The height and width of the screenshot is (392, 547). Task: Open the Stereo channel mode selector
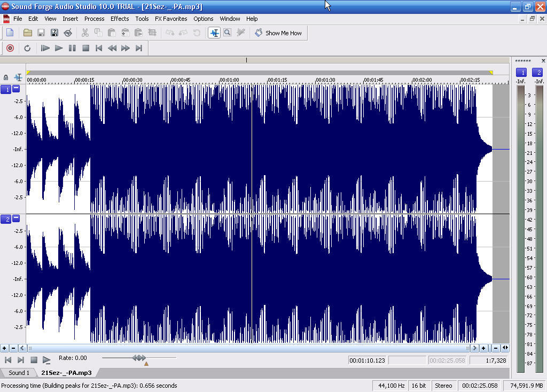coord(444,385)
